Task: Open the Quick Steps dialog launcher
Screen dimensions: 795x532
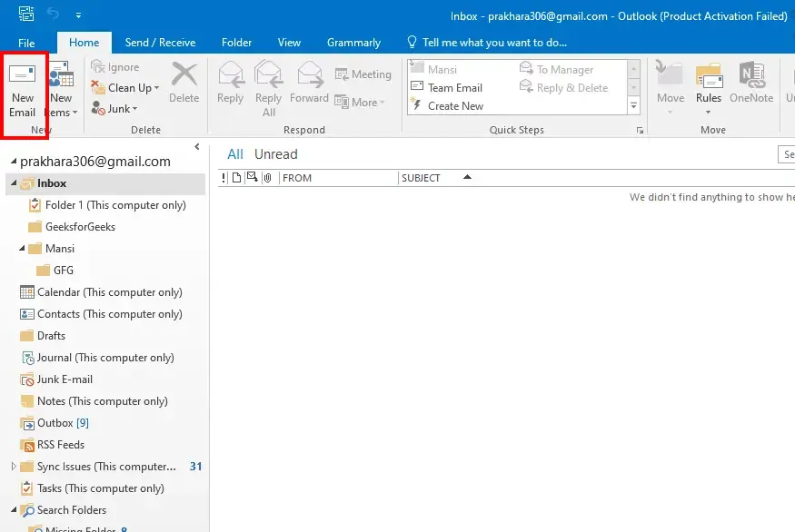Action: 640,130
